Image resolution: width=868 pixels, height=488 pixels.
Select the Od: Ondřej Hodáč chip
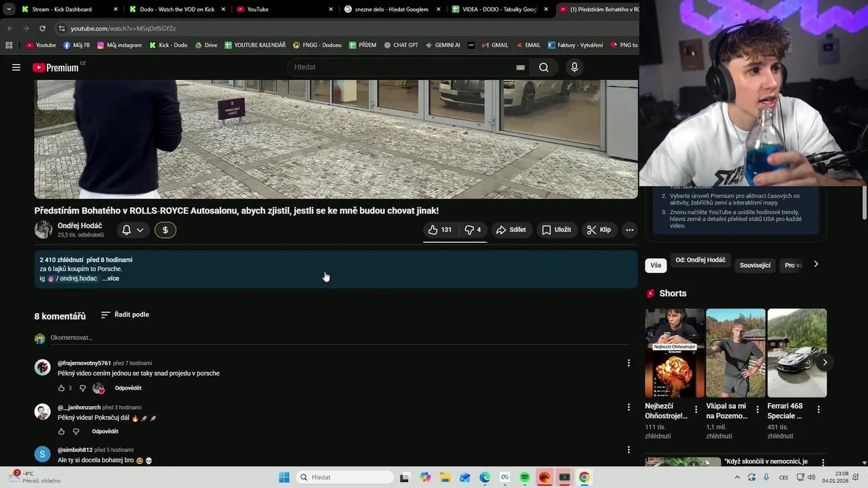701,260
